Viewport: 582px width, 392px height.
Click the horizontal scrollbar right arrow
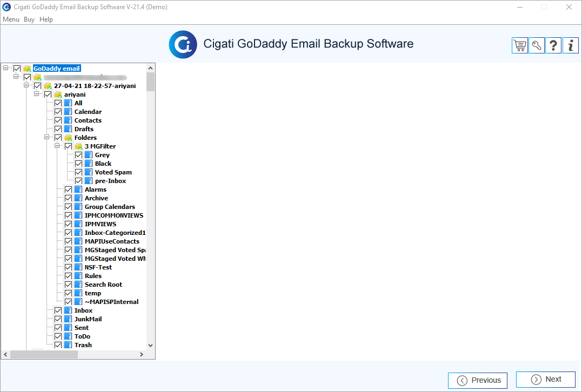coord(142,355)
